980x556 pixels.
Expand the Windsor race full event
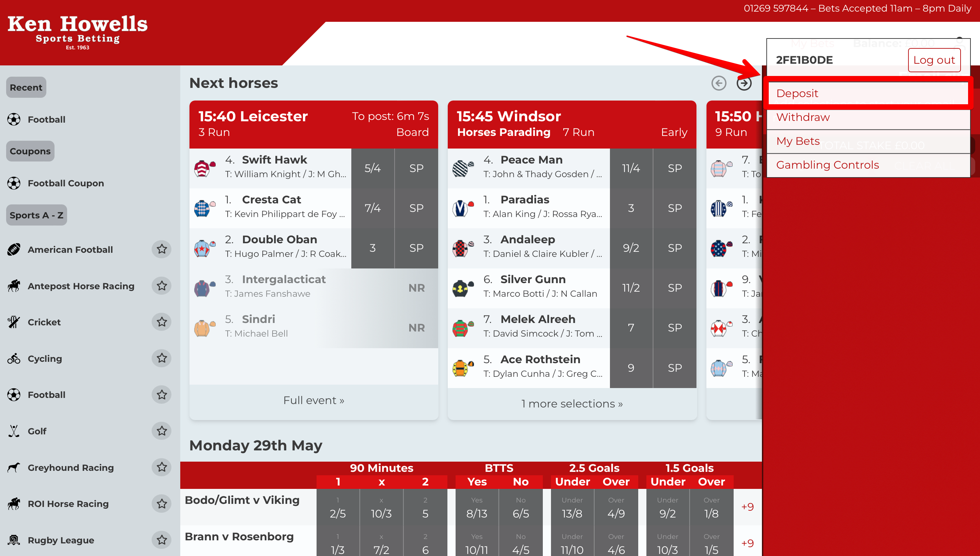(x=571, y=403)
